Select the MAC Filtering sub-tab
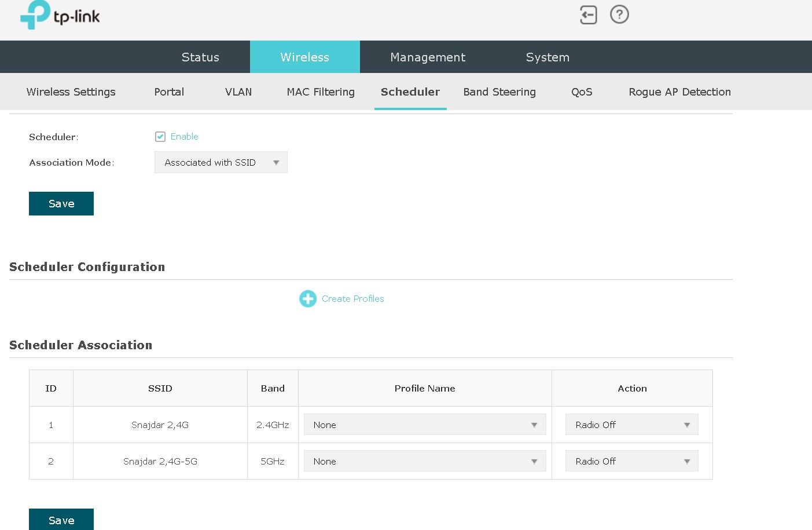 (321, 92)
